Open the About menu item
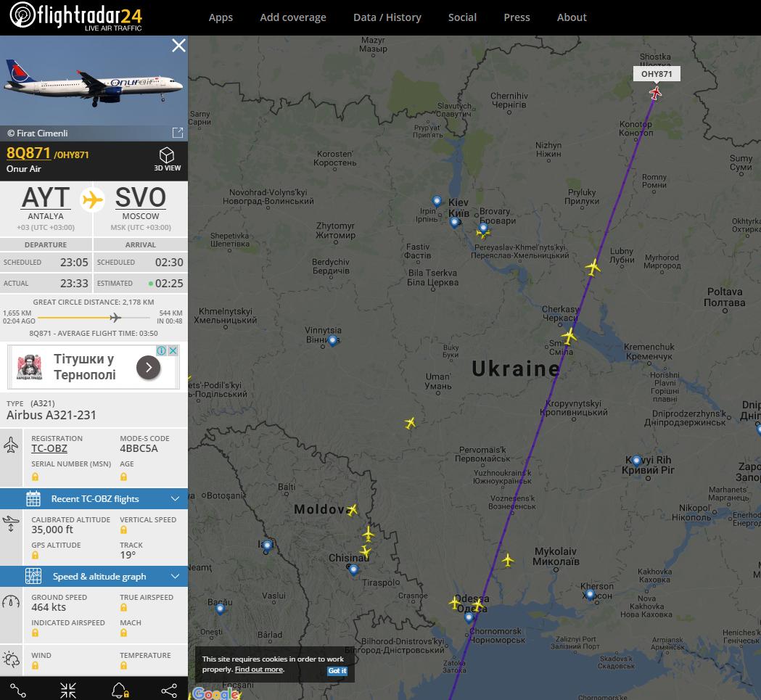Screen dimensions: 761x700 pos(572,17)
